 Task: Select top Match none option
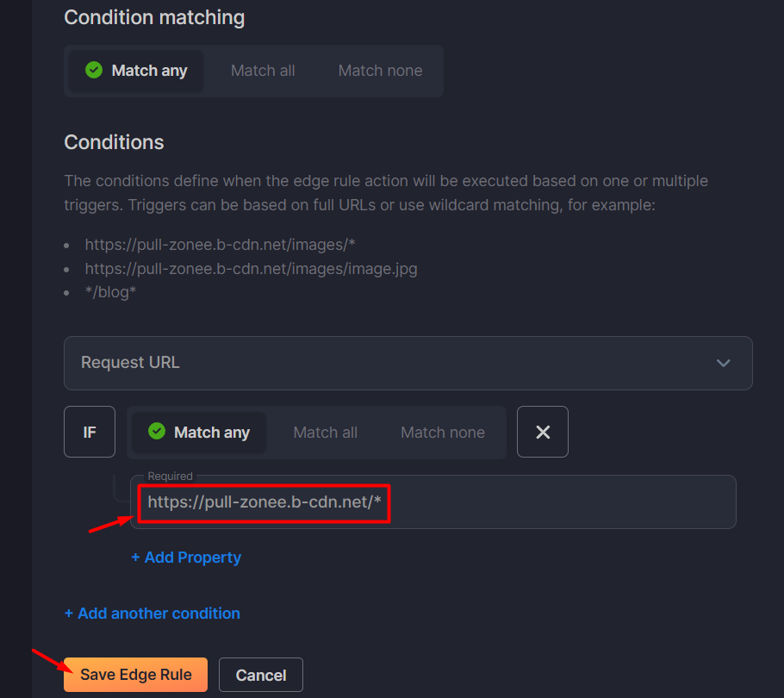point(380,71)
